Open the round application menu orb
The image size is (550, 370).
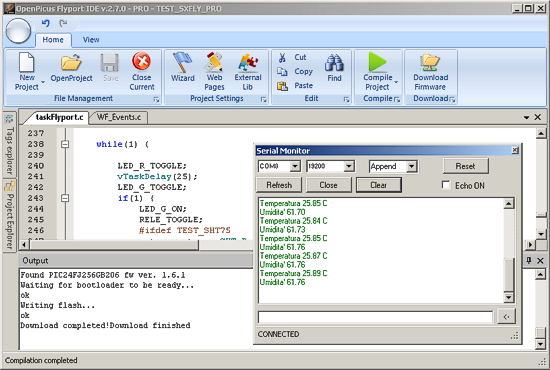[x=18, y=31]
